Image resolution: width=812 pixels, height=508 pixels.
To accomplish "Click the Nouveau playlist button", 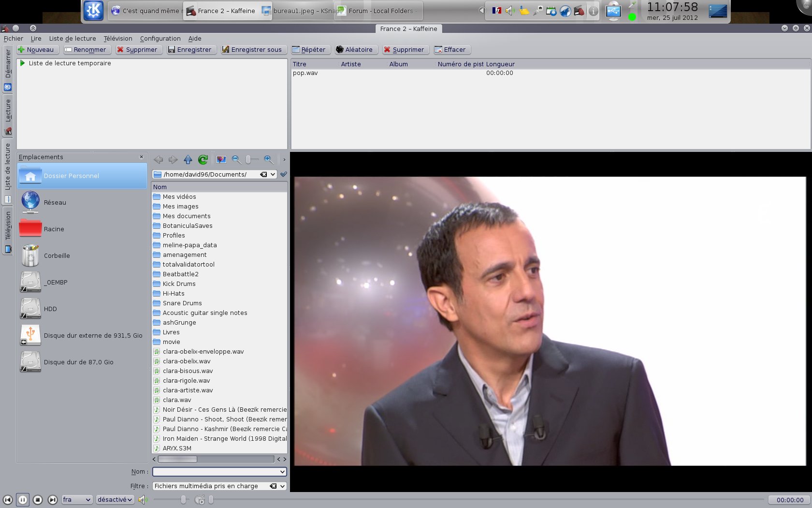I will [36, 49].
